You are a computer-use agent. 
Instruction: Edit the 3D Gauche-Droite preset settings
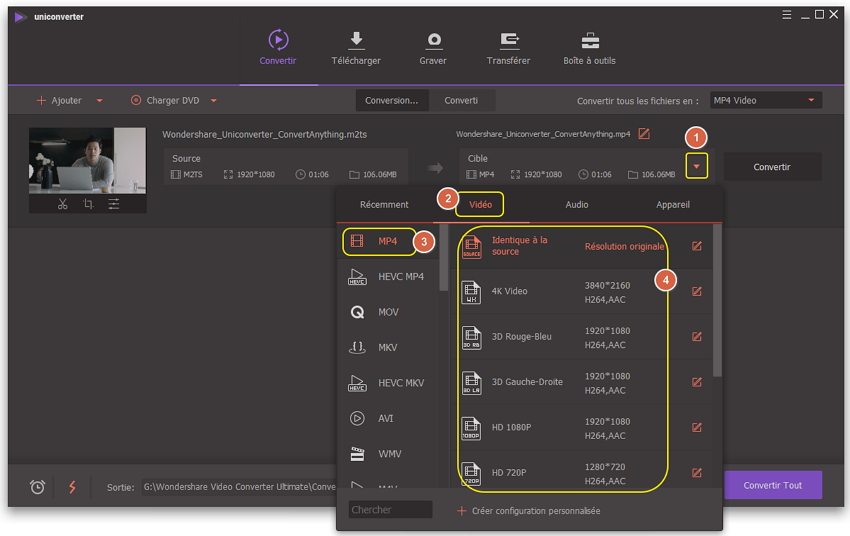(697, 382)
